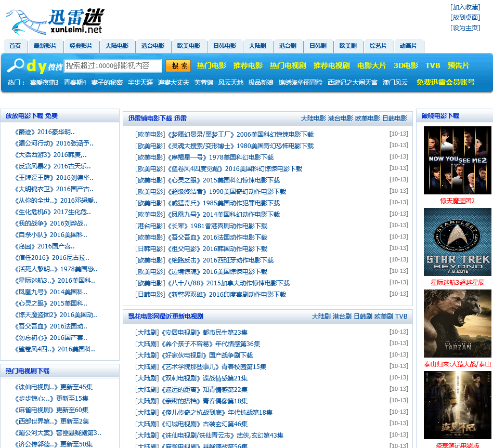Click the magnifier dy搜搜 search icon
Image resolution: width=493 pixels, height=448 pixels.
pyautogui.click(x=35, y=65)
